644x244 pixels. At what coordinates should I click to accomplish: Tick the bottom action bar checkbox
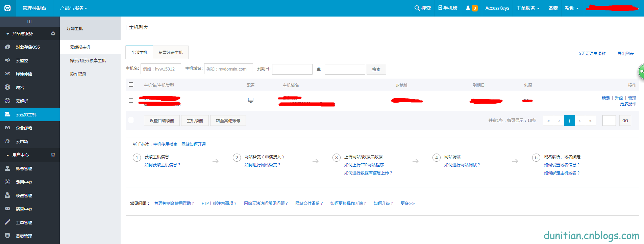pyautogui.click(x=131, y=120)
